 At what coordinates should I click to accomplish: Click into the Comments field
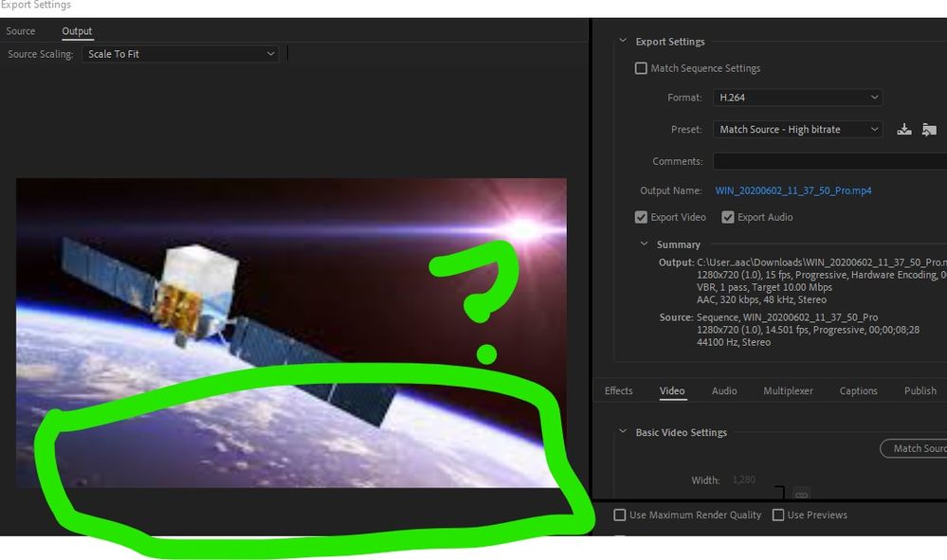[829, 161]
